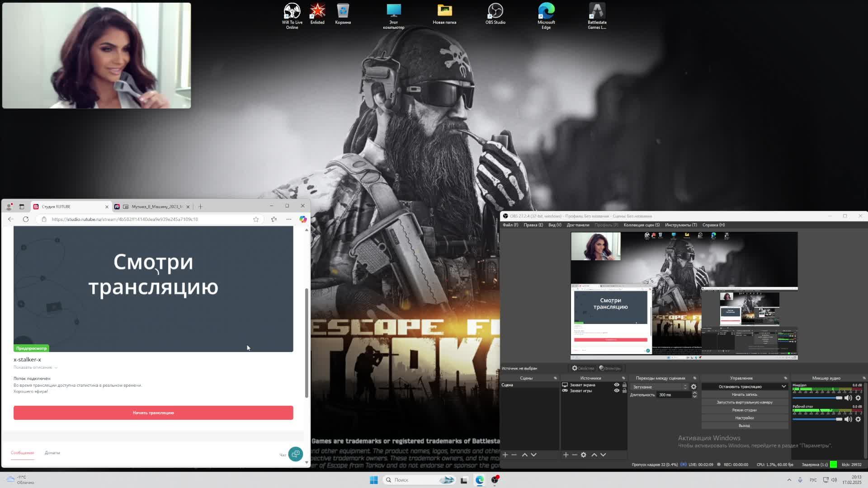This screenshot has width=868, height=488.
Task: Open the Copilot icon in Edge toolbar
Action: coord(303,219)
